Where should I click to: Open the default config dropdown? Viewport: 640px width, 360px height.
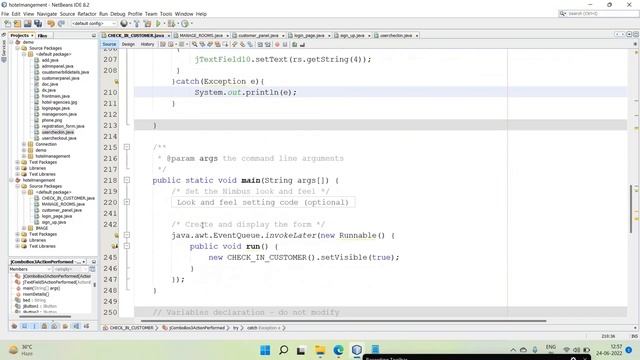(93, 24)
